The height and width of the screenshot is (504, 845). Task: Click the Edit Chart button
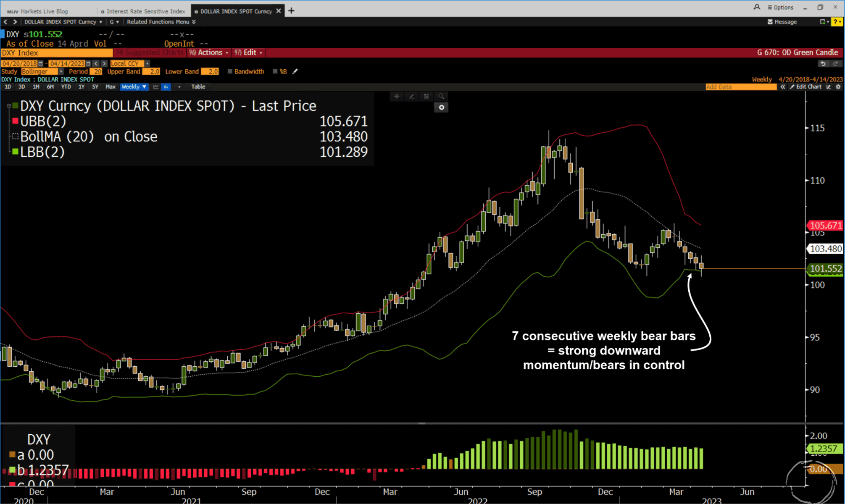(806, 87)
